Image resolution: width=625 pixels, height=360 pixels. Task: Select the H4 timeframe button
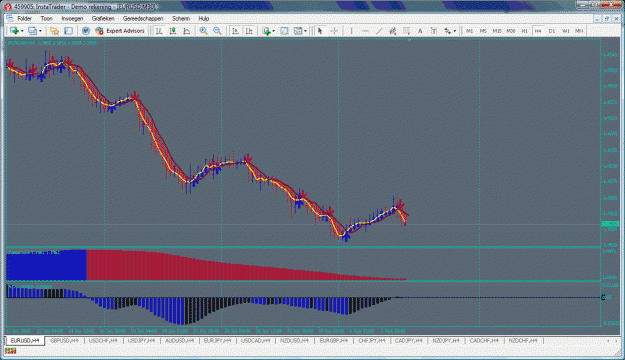(538, 31)
